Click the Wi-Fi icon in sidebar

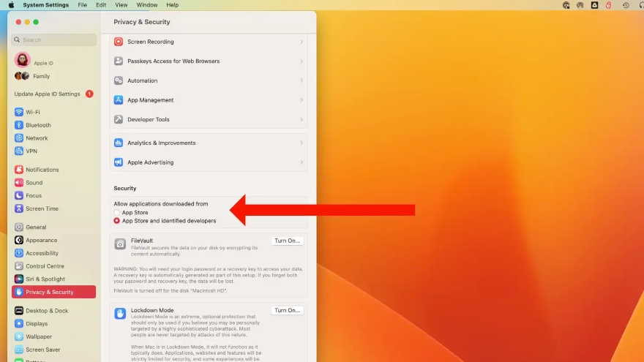pyautogui.click(x=19, y=112)
